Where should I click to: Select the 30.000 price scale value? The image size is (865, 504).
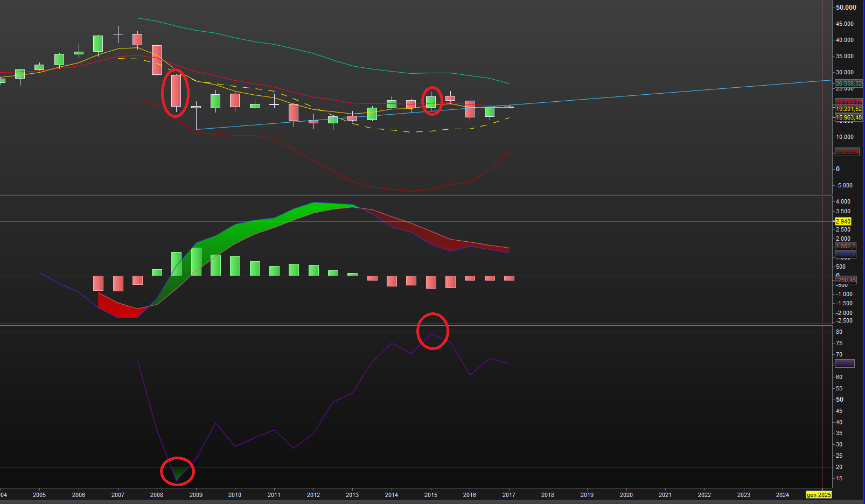pos(845,72)
